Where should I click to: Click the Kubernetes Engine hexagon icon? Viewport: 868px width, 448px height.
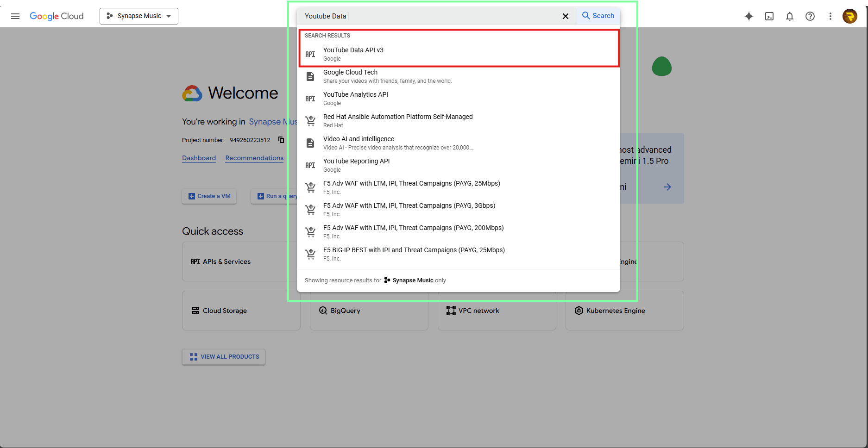coord(579,311)
